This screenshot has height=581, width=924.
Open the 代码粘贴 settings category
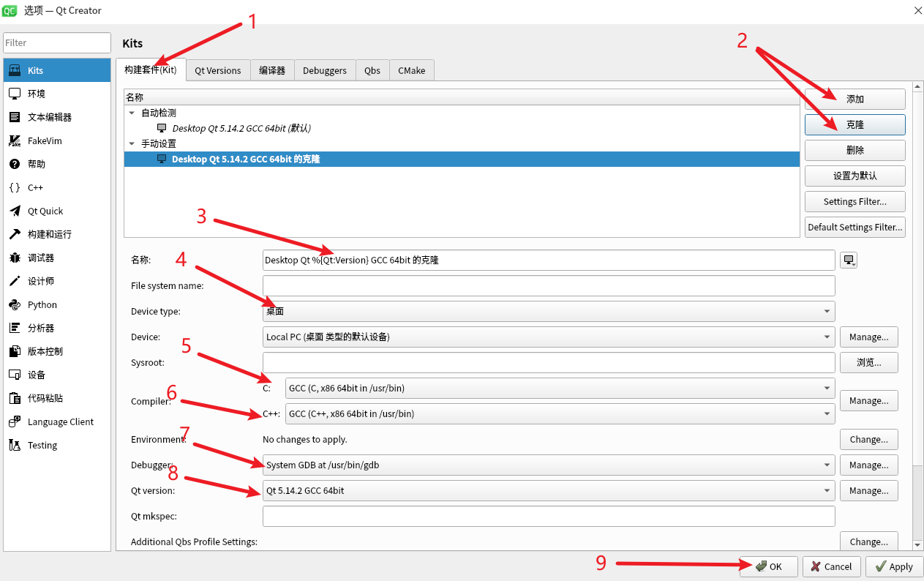click(x=57, y=398)
